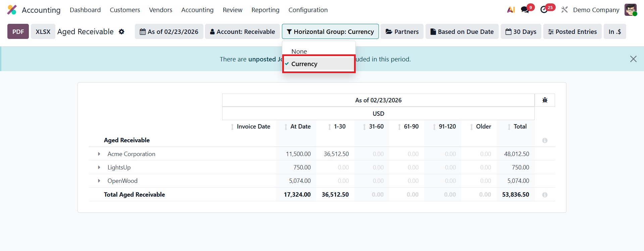Select the checked Currency option
Viewport: 644px width, 251px height.
[319, 64]
